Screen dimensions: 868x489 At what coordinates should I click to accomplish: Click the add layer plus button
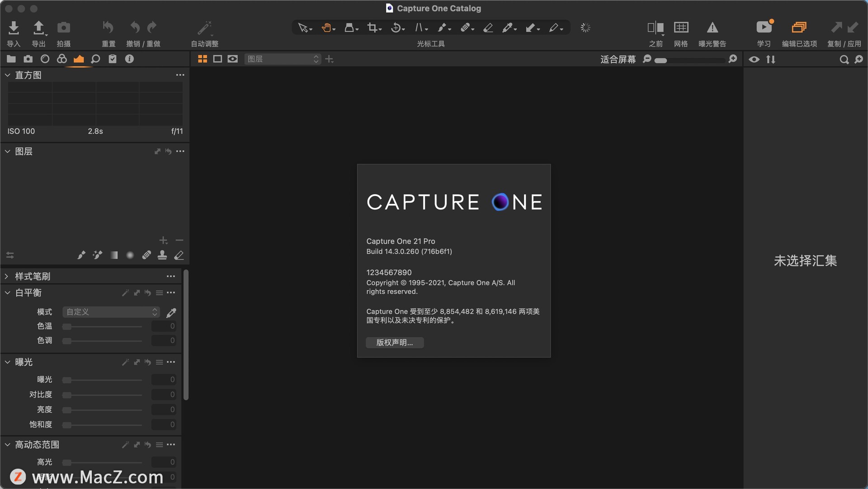click(164, 240)
